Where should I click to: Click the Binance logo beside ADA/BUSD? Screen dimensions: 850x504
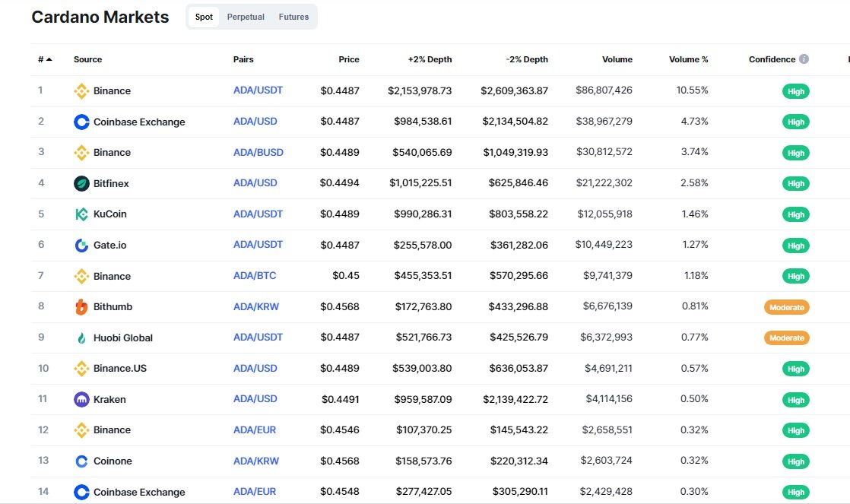81,153
